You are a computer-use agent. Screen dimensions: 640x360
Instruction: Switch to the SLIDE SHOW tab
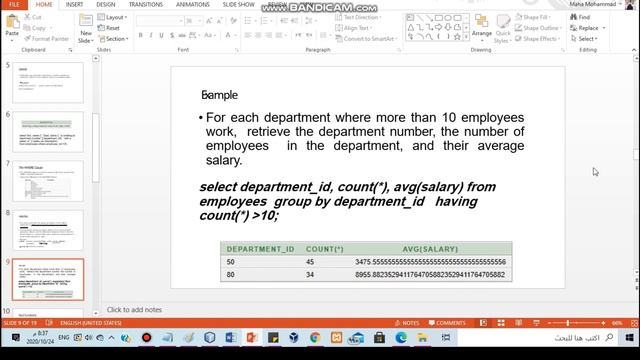click(x=238, y=4)
